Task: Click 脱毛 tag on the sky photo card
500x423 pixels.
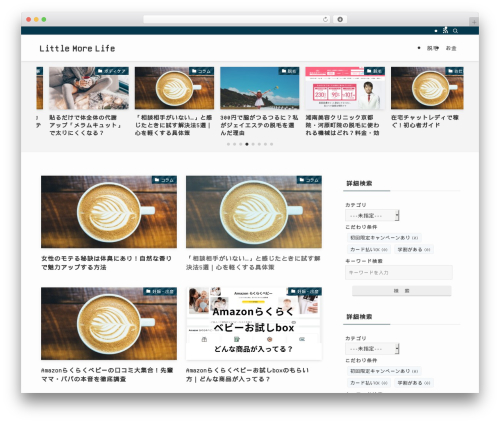Action: pyautogui.click(x=289, y=71)
